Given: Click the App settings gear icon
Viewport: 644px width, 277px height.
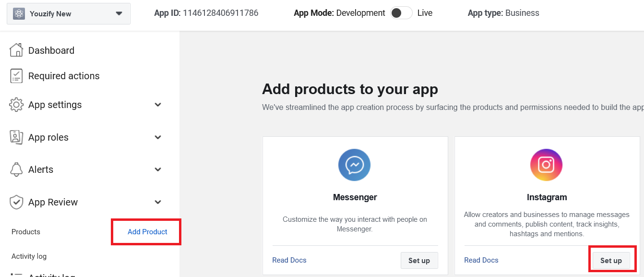Looking at the screenshot, I should click(16, 105).
